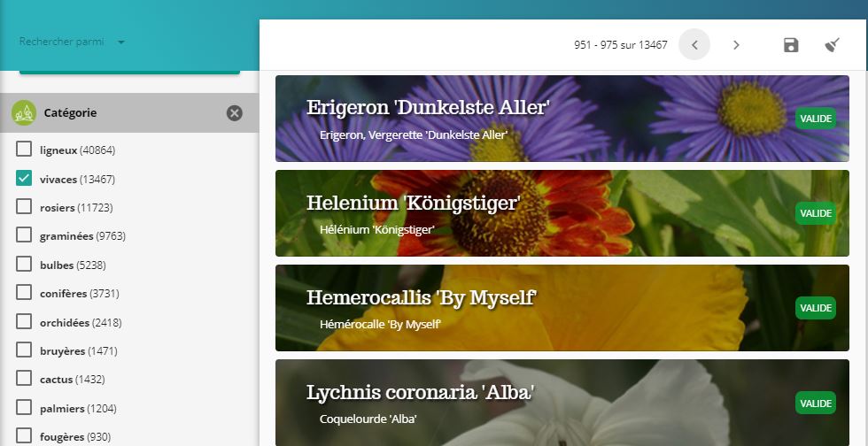
Task: Click the save floppy disk icon
Action: [791, 45]
